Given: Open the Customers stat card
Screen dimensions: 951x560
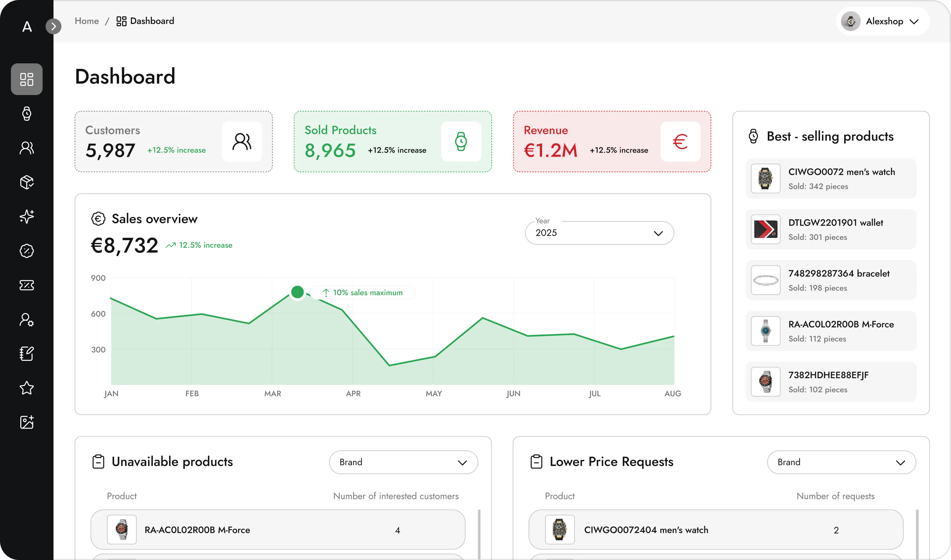Looking at the screenshot, I should [174, 142].
